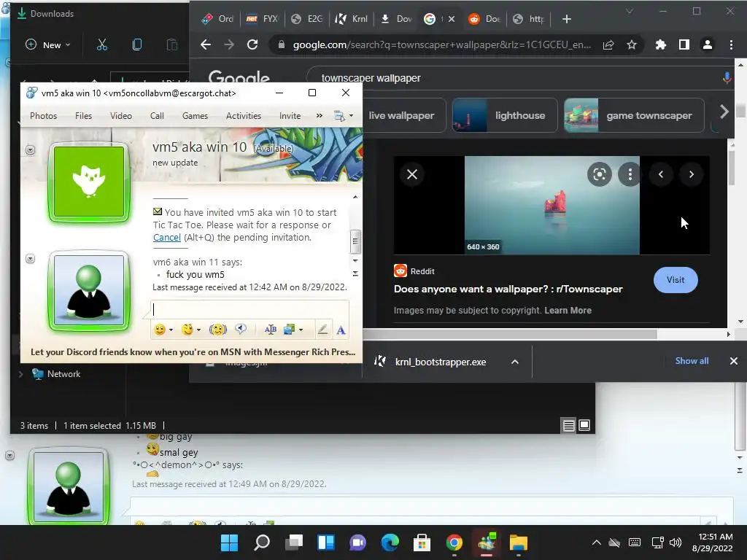Image resolution: width=747 pixels, height=560 pixels.
Task: Click the font color letter A icon
Action: (x=341, y=330)
